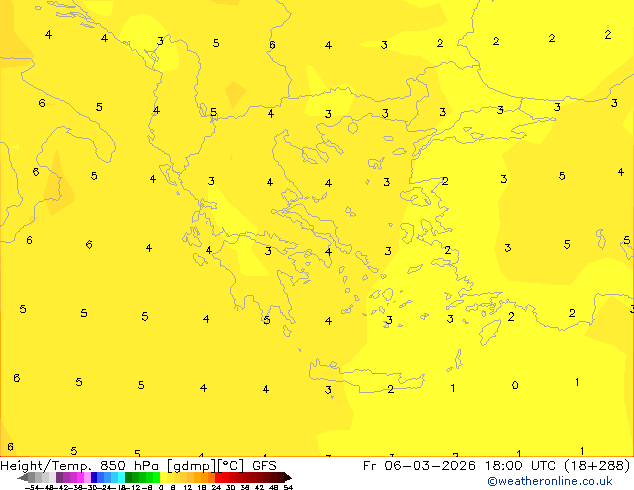This screenshot has width=634, height=490.
Task: Click the positive 54 label on the color scale
Action: tap(288, 487)
